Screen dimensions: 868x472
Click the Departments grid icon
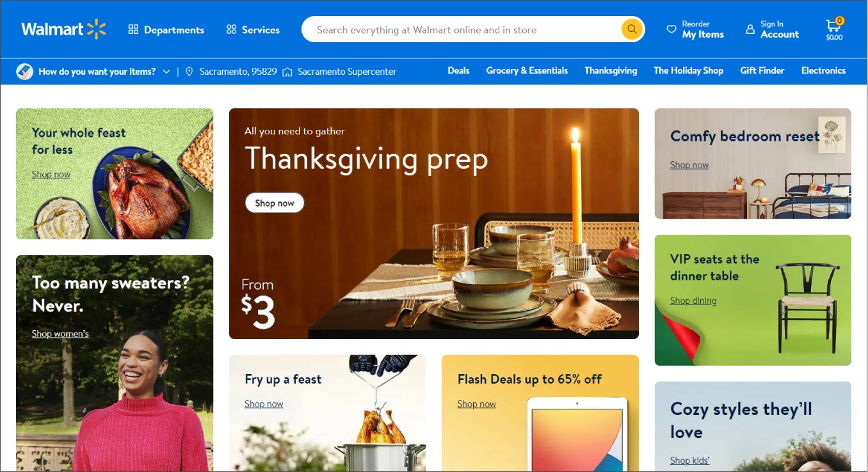(133, 29)
